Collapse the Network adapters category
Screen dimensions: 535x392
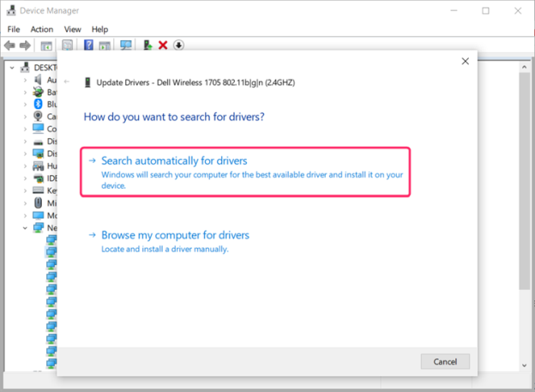click(25, 228)
